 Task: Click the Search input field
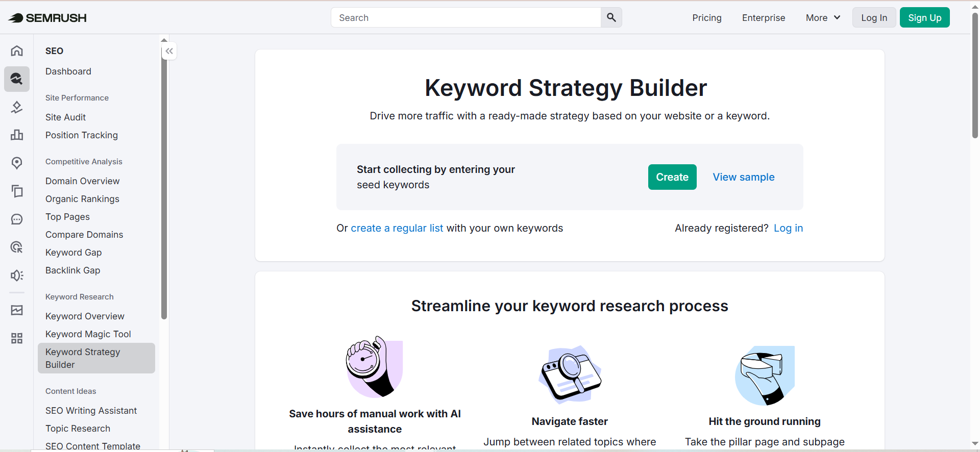click(466, 18)
